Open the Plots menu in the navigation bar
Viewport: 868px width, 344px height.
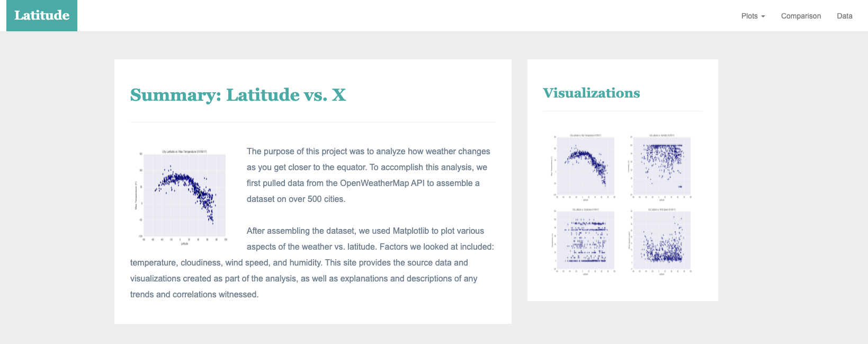[x=752, y=16]
